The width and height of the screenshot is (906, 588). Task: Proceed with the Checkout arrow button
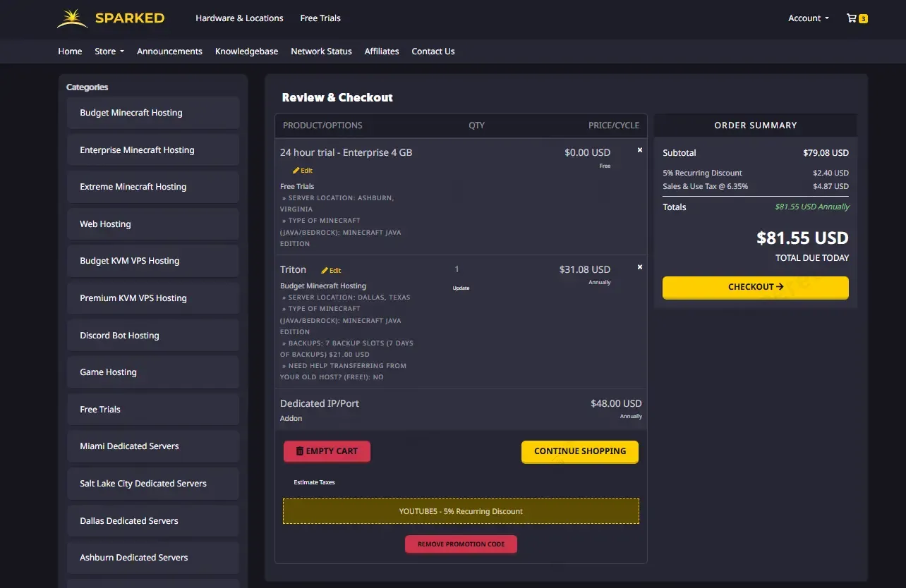(755, 287)
